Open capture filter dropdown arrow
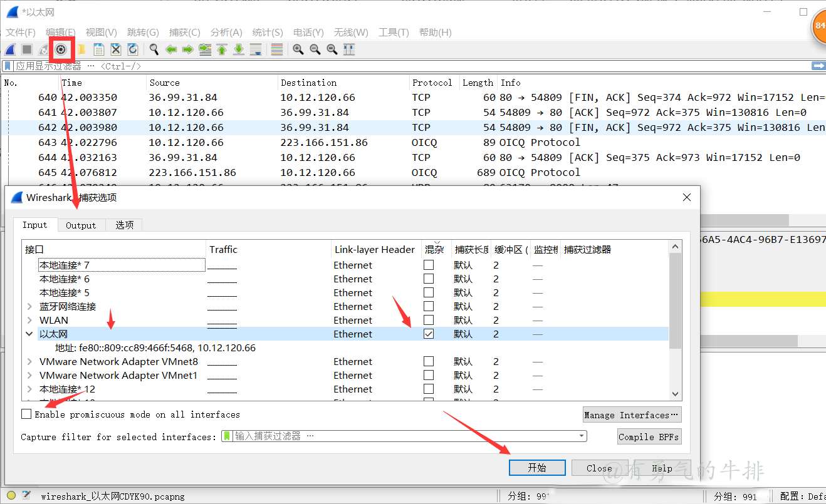826x504 pixels. pyautogui.click(x=582, y=436)
